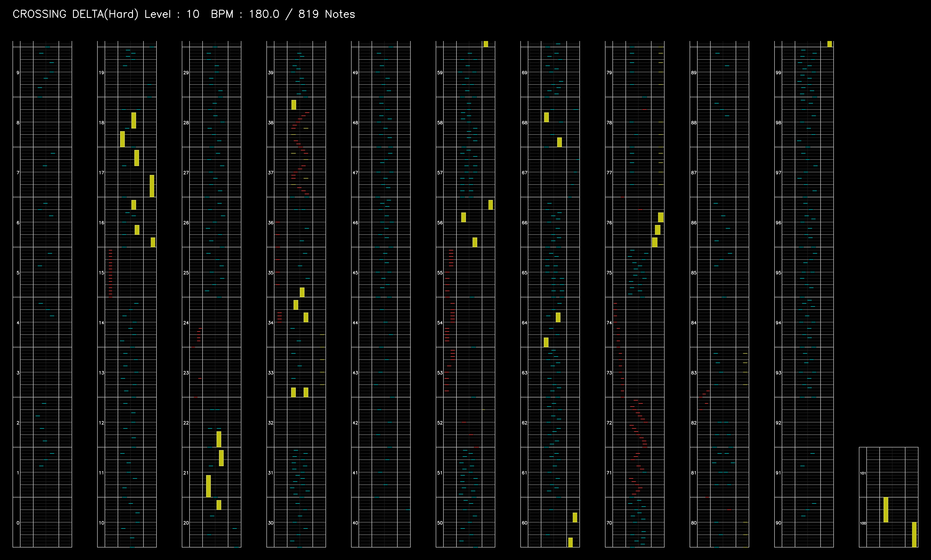Select the measure 24 label

(186, 323)
